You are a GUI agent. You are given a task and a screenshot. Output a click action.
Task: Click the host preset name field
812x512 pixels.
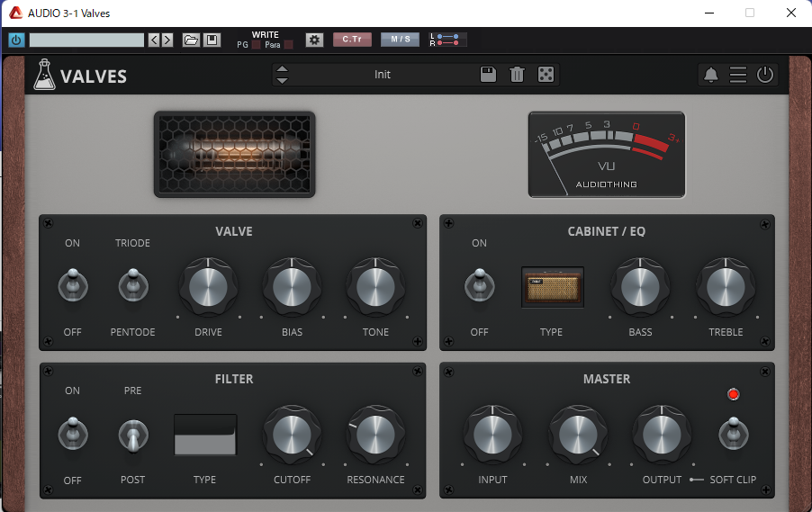(86, 40)
